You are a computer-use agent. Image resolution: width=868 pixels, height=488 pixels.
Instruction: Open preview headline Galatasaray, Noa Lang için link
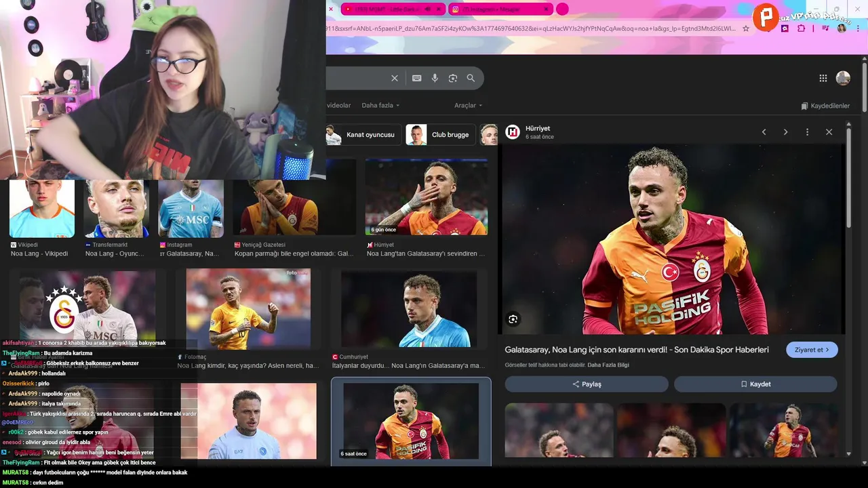[x=637, y=350]
